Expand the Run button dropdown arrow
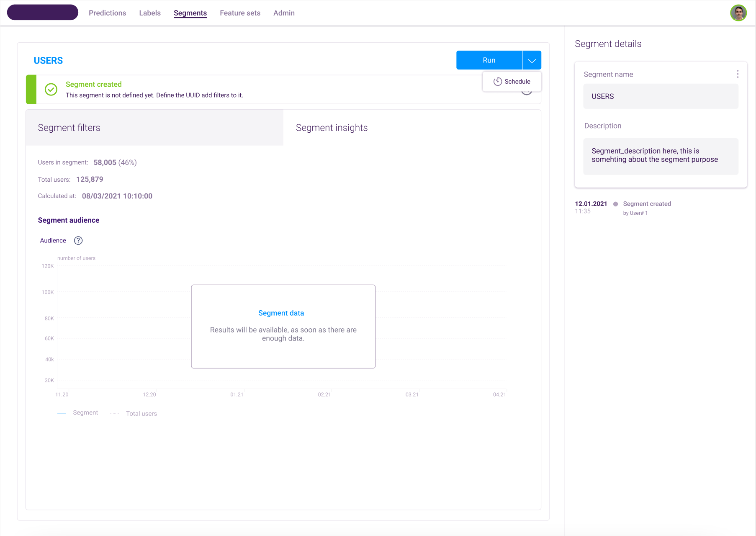This screenshot has height=536, width=756. tap(532, 60)
